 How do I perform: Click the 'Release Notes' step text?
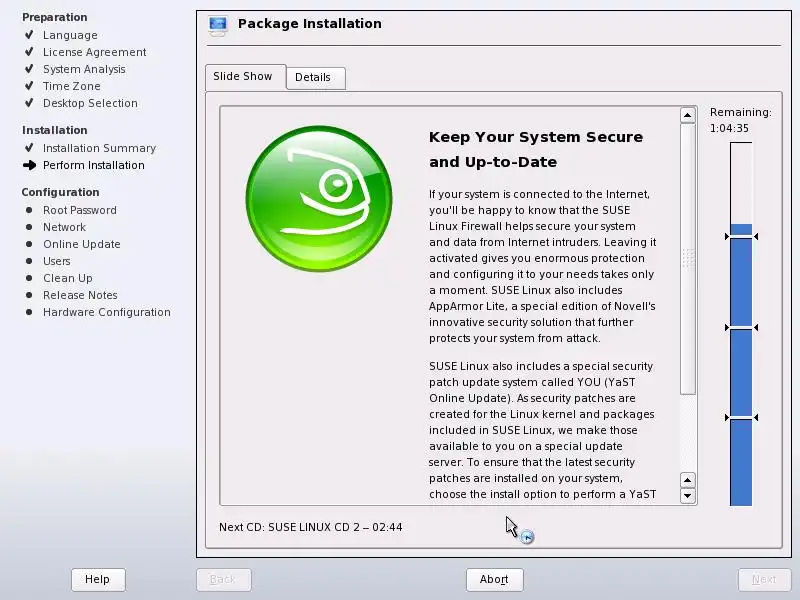pos(80,295)
